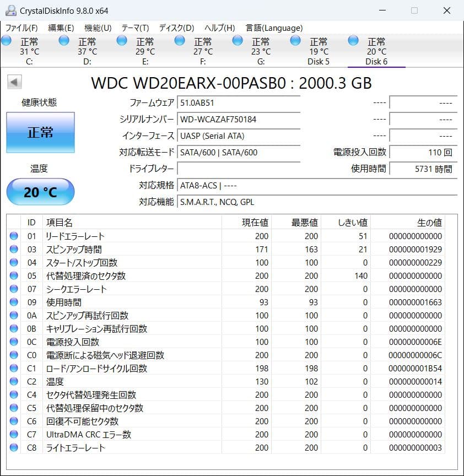The height and width of the screenshot is (476, 464).
Task: Click the 対応規格 field ATA8-ACS
Action: 317,185
